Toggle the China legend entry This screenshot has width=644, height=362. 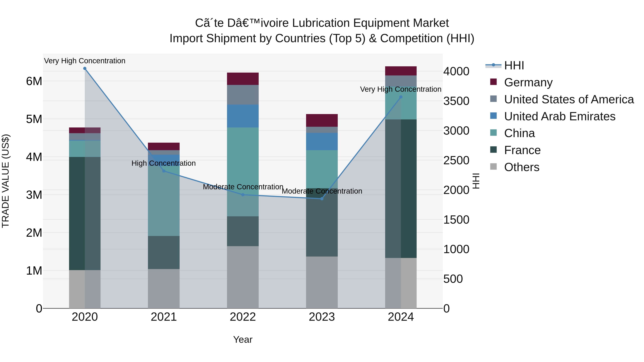click(x=513, y=133)
